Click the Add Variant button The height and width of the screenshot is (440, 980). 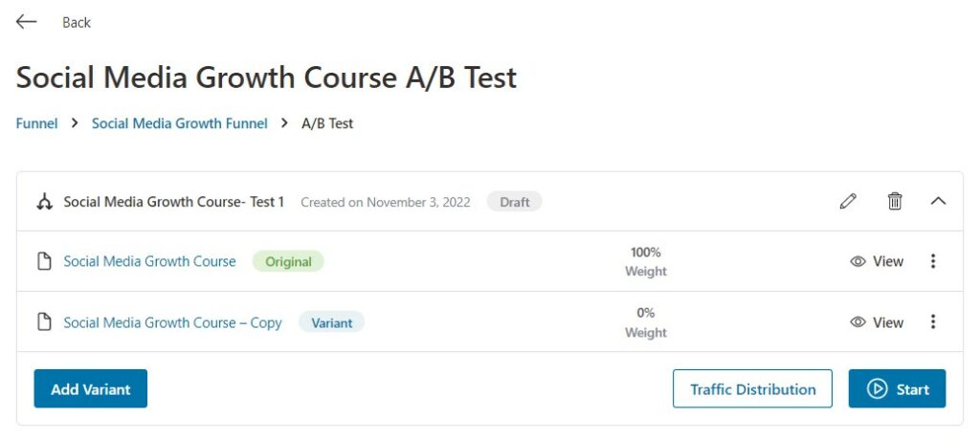coord(91,388)
